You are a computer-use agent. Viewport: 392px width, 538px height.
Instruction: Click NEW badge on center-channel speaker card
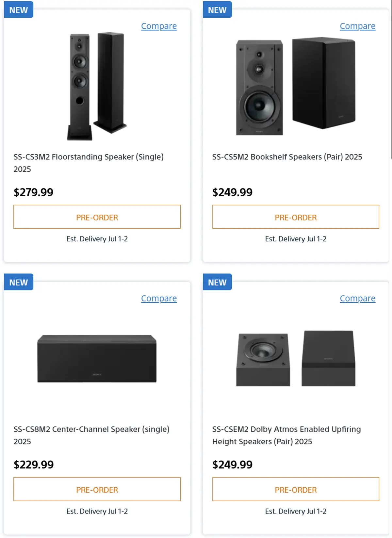click(x=19, y=282)
